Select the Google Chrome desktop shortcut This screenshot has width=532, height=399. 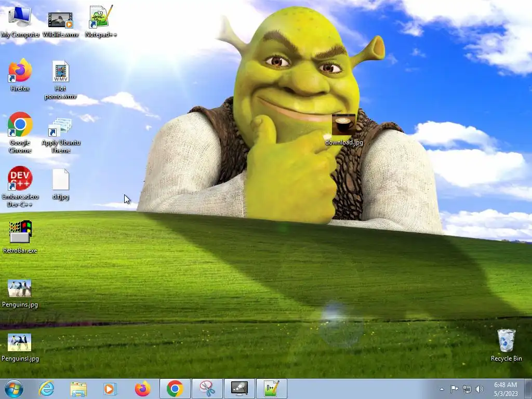click(x=20, y=132)
